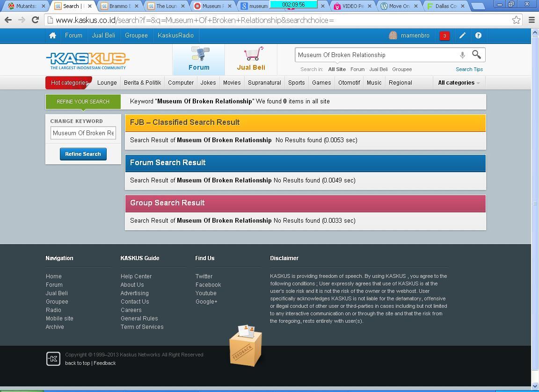
Task: Switch to the Brammo browser tab
Action: coord(120,6)
